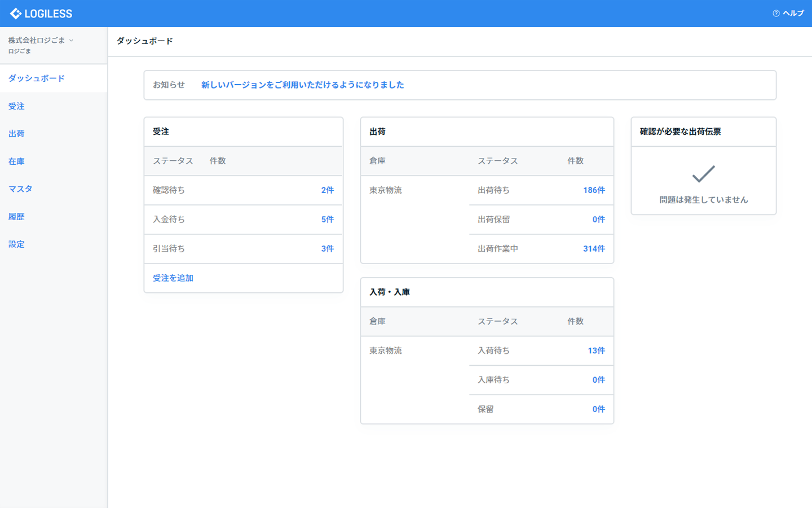Click the 出荷作業中 status label
The height and width of the screenshot is (508, 812).
coord(497,249)
